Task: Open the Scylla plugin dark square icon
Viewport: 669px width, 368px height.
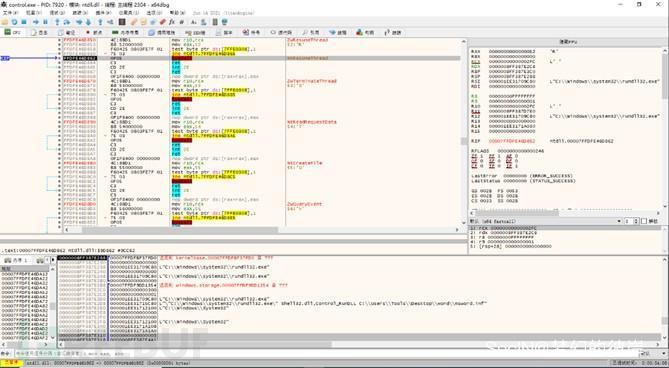Action: pos(122,22)
